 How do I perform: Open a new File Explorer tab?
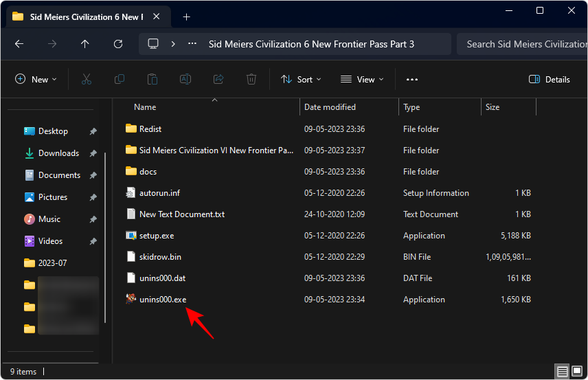(186, 17)
